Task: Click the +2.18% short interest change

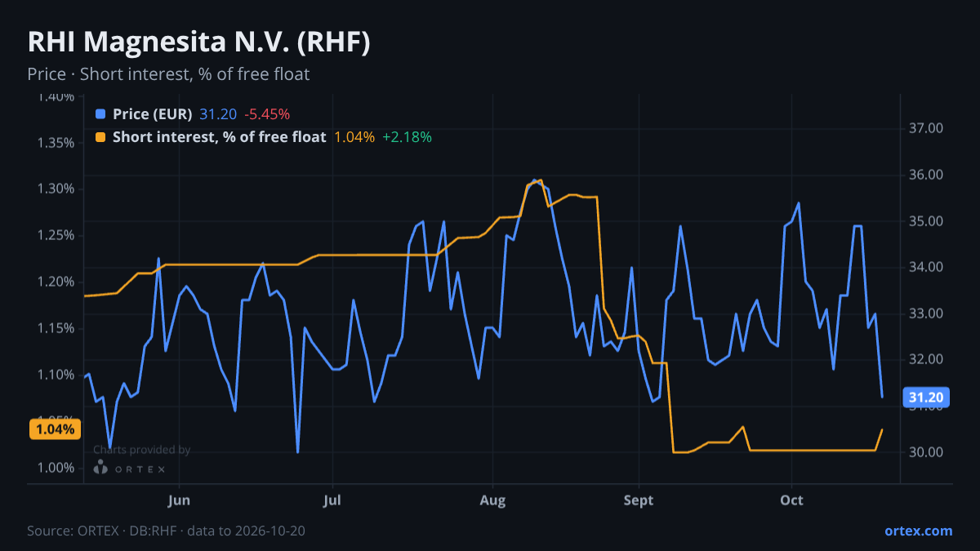Action: pos(407,137)
